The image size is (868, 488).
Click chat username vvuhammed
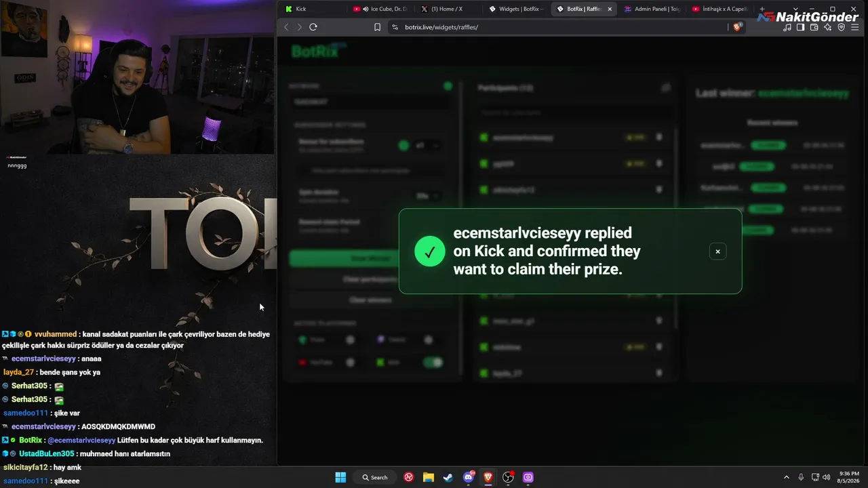[55, 334]
